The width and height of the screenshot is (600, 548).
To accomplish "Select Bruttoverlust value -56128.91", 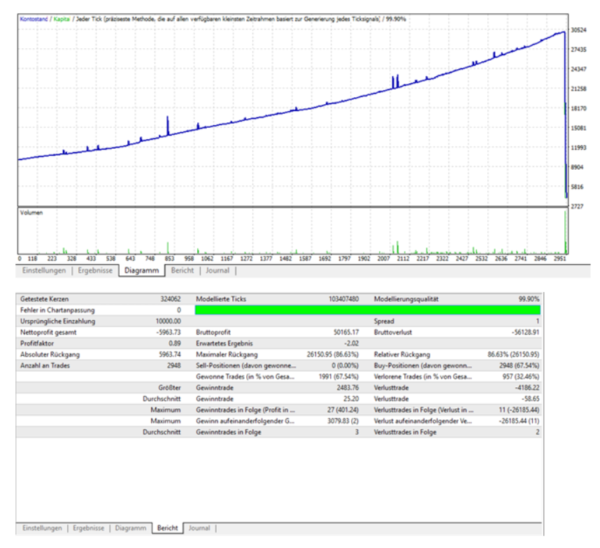I will [525, 332].
